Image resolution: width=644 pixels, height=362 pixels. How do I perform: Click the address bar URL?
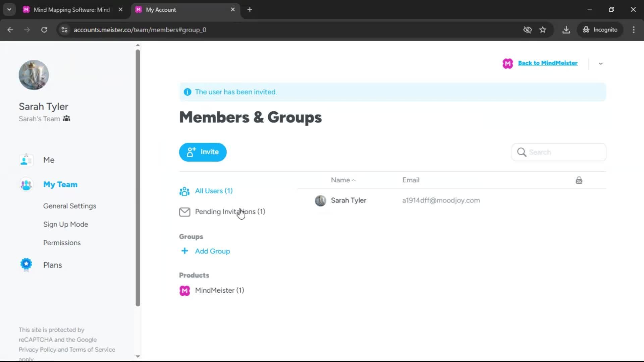tap(140, 30)
